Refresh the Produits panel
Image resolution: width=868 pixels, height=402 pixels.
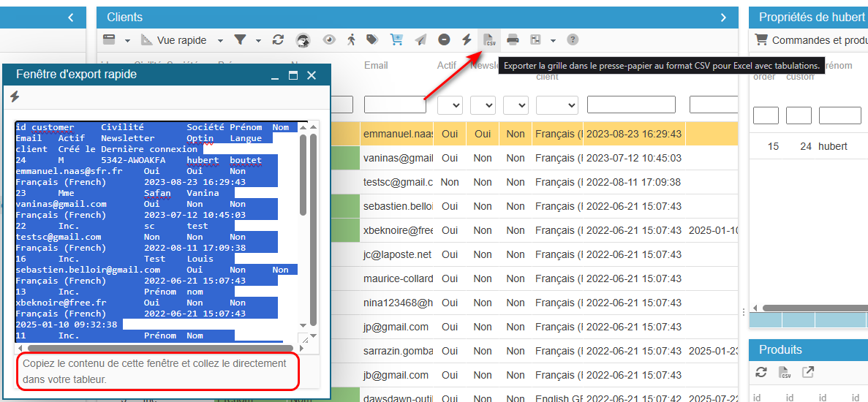click(x=761, y=373)
